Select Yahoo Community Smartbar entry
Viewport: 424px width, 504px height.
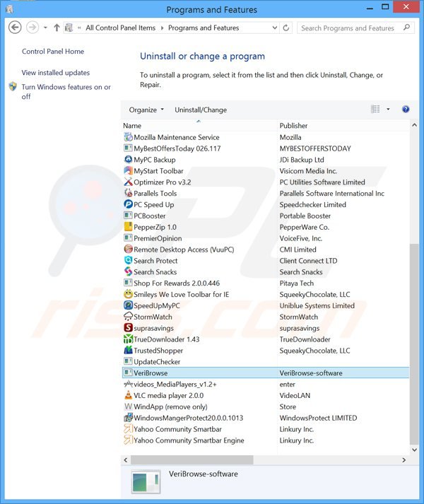177,429
